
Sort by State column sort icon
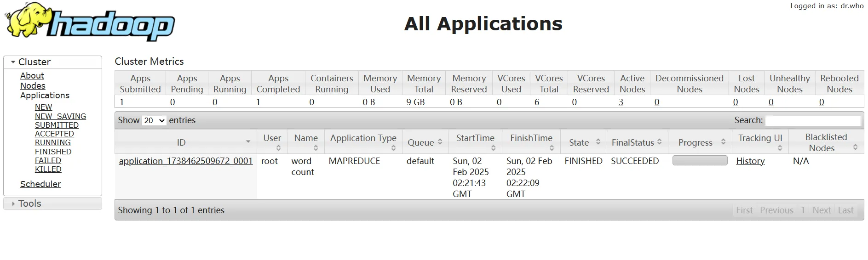click(598, 142)
